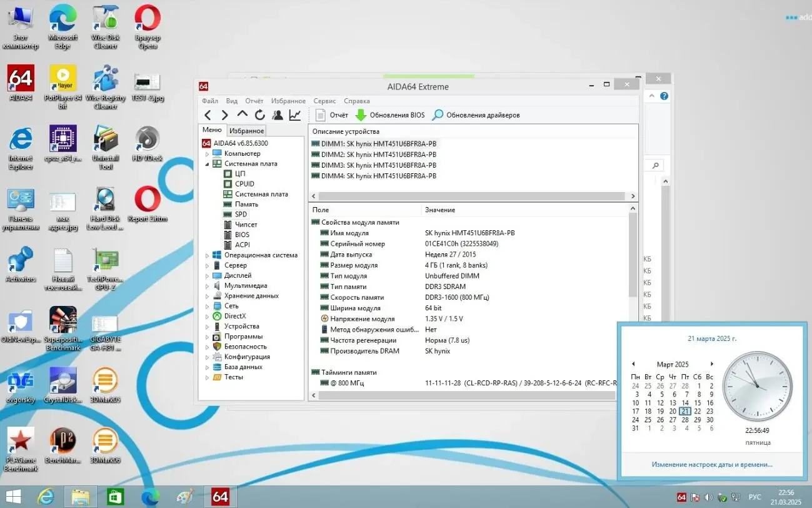Open Изменение настроек даты и времени link
Viewport: 812px width, 508px height.
(x=712, y=465)
